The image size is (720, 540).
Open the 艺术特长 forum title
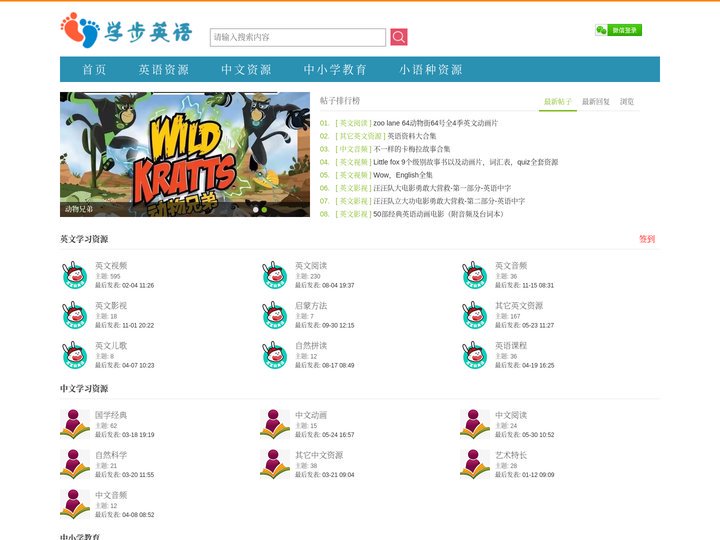(511, 455)
